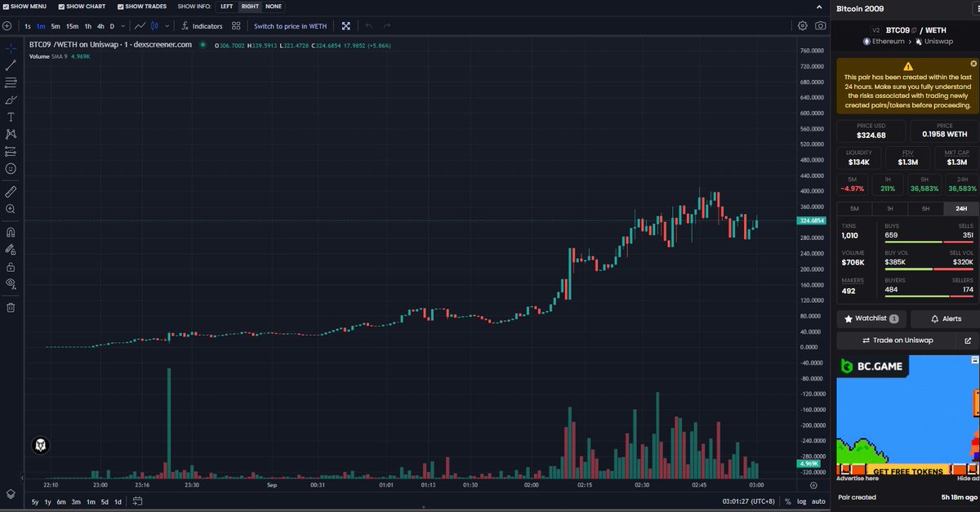Switch stats to the 6H tab
Screen dimensions: 980x512
click(x=925, y=209)
